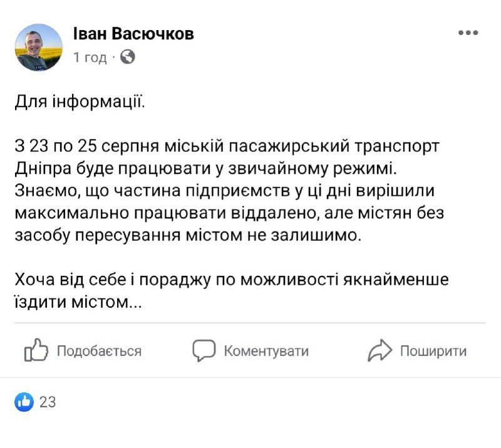Click the blue like reaction icon
Viewport: 501px width, 448px height.
click(x=24, y=402)
